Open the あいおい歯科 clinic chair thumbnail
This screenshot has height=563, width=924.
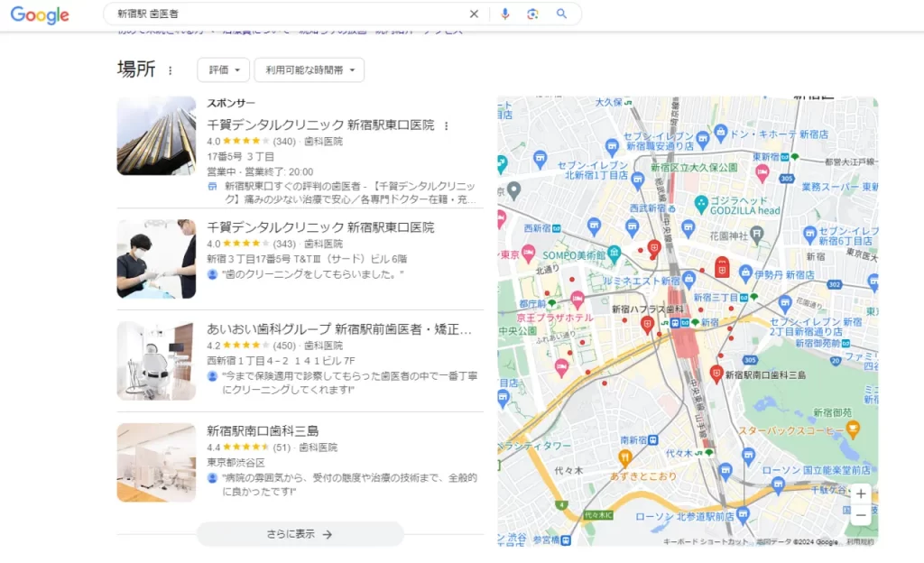coord(156,361)
